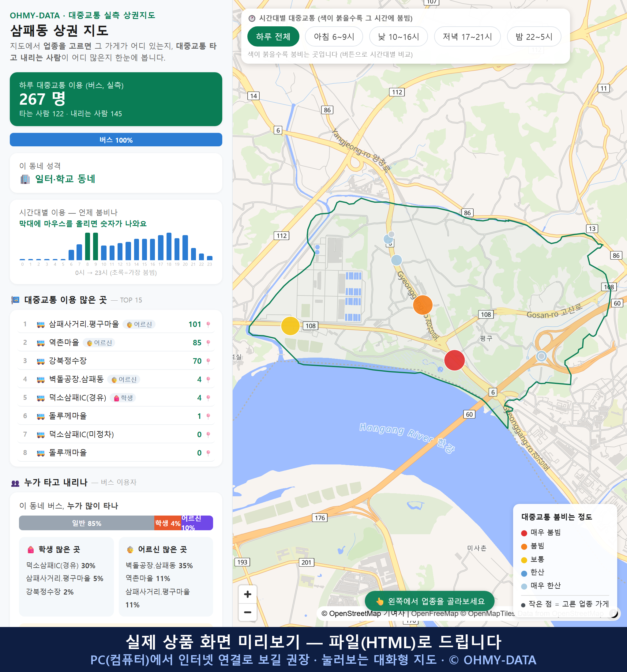This screenshot has width=627, height=672.
Task: Click the bus icon beside 삼패사거리.평구마을
Action: coord(40,325)
